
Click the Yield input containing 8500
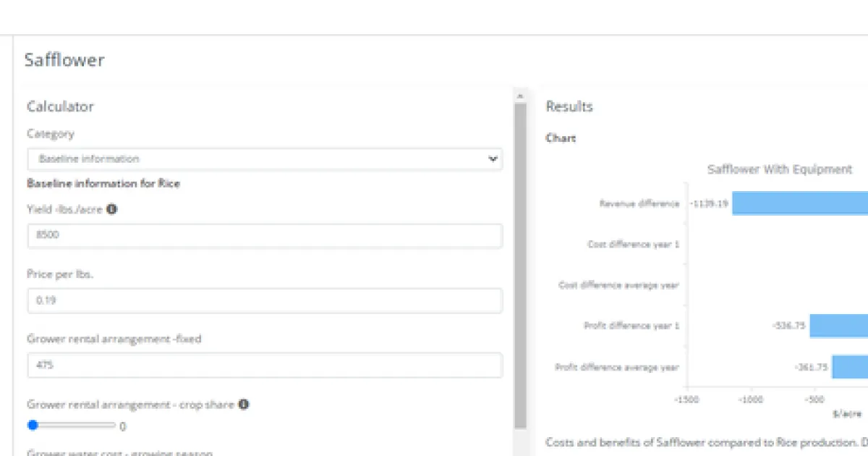[x=265, y=236]
